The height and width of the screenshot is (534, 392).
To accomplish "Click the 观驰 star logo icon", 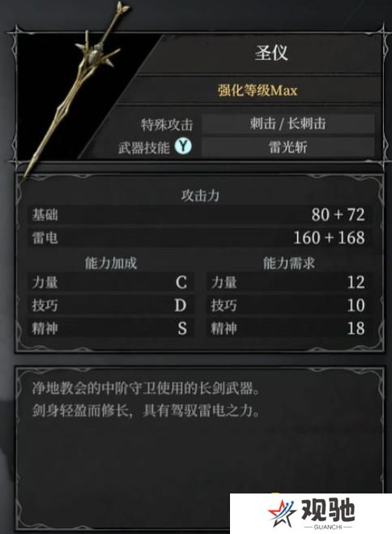I will click(x=281, y=513).
